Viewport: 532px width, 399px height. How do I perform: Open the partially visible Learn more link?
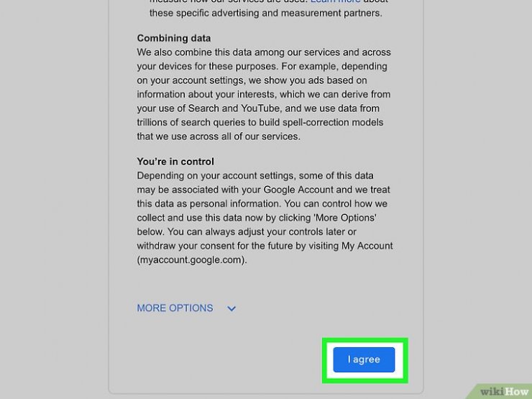click(x=335, y=1)
